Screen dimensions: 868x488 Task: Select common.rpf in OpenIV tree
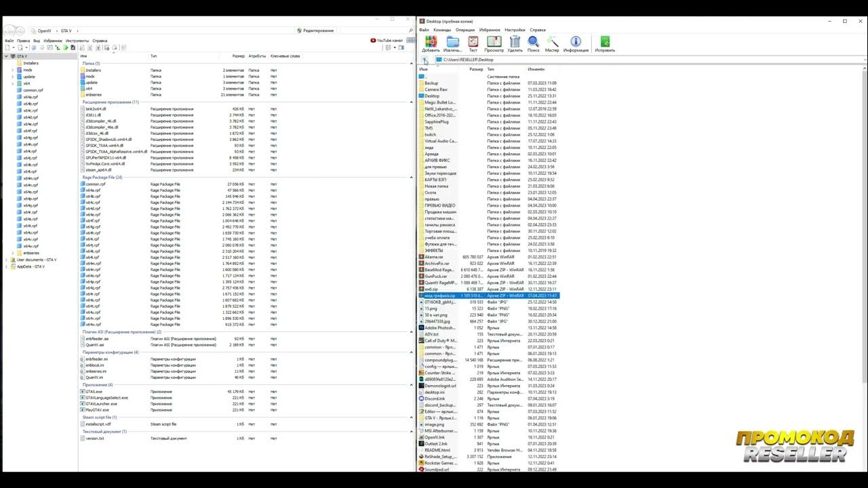tap(33, 90)
